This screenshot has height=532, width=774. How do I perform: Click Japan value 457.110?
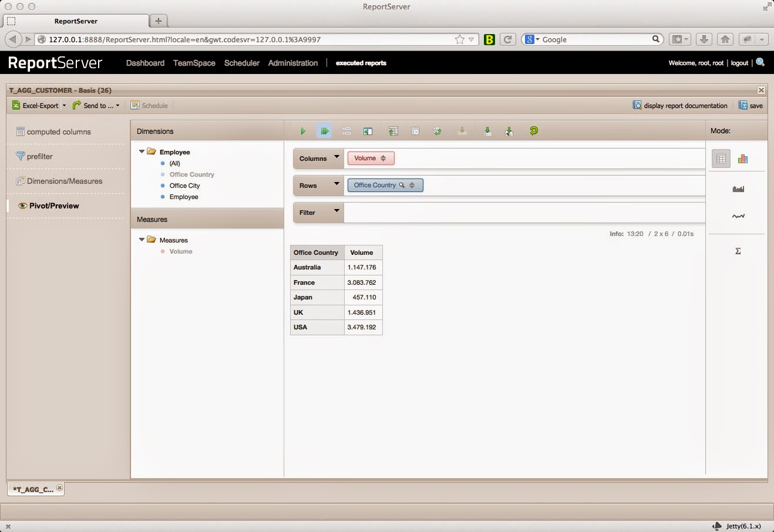(x=364, y=297)
